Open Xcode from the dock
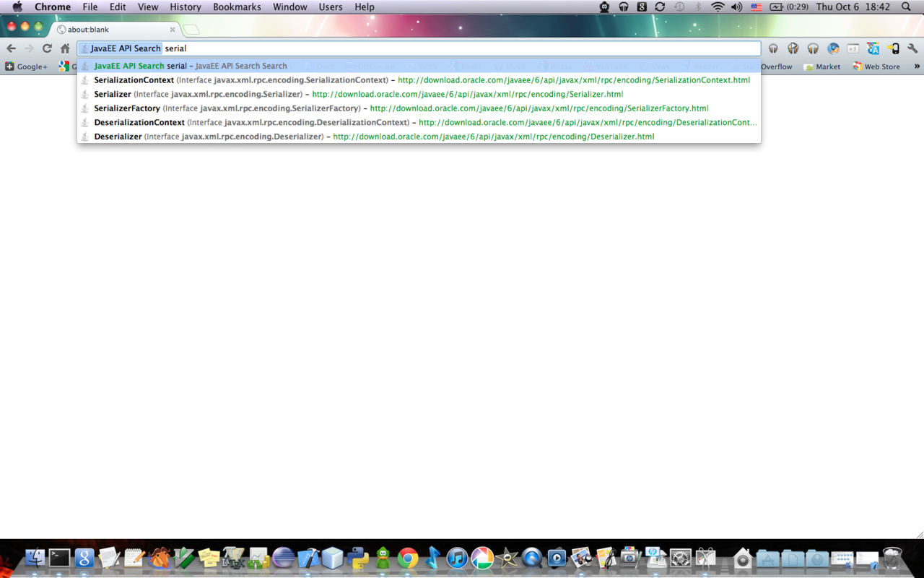This screenshot has width=924, height=578. (308, 558)
